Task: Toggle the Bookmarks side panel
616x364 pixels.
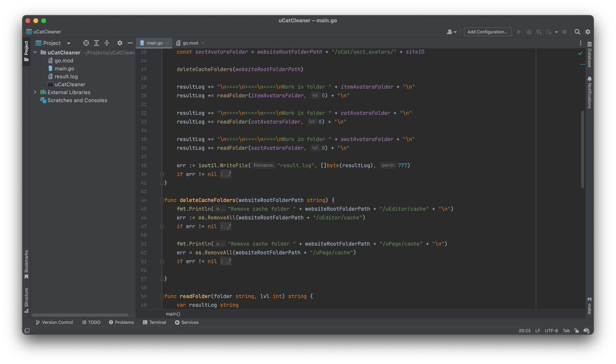Action: point(26,264)
